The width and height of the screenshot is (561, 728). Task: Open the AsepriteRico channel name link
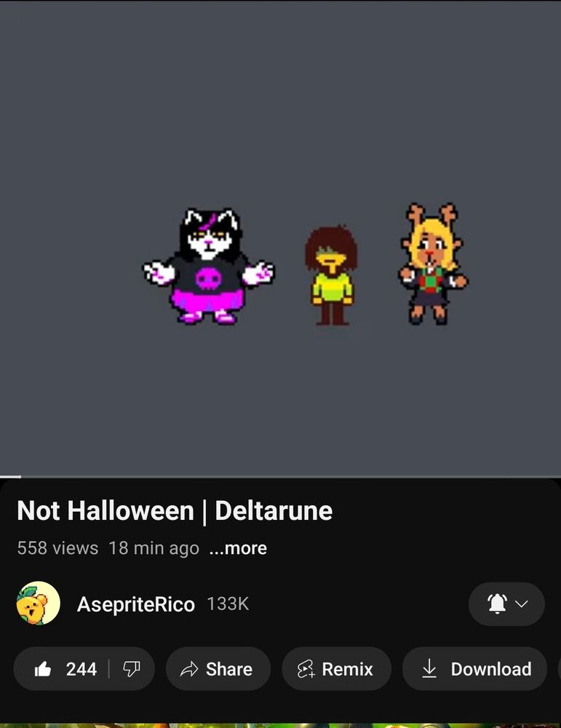tap(135, 604)
